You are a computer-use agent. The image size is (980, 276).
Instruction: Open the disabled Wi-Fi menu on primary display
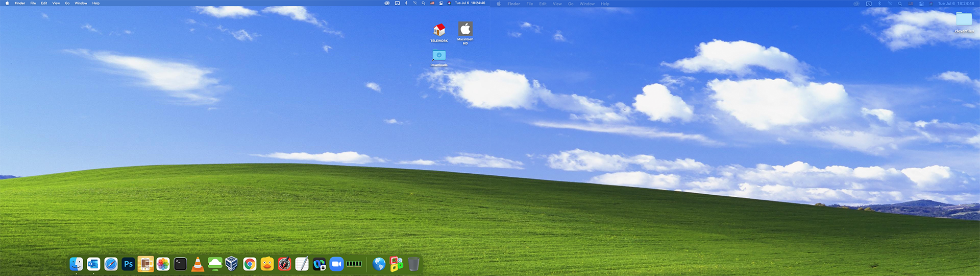(x=415, y=3)
